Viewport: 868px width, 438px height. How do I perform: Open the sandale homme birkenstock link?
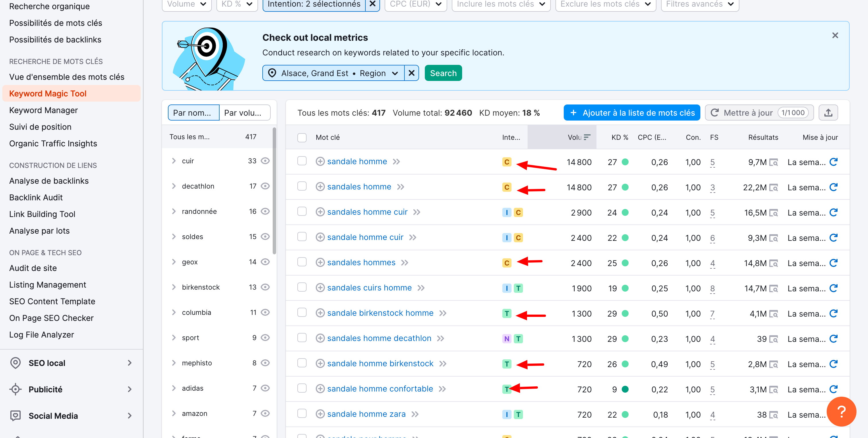pos(380,364)
